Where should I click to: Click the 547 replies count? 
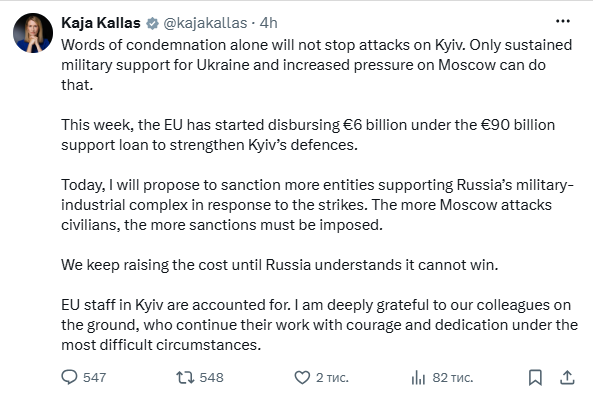point(95,377)
